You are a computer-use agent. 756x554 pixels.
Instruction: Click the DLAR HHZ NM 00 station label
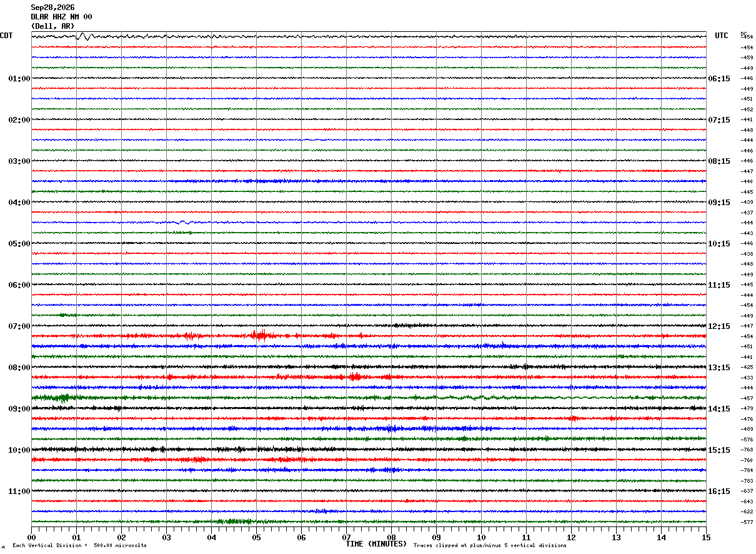(x=61, y=17)
